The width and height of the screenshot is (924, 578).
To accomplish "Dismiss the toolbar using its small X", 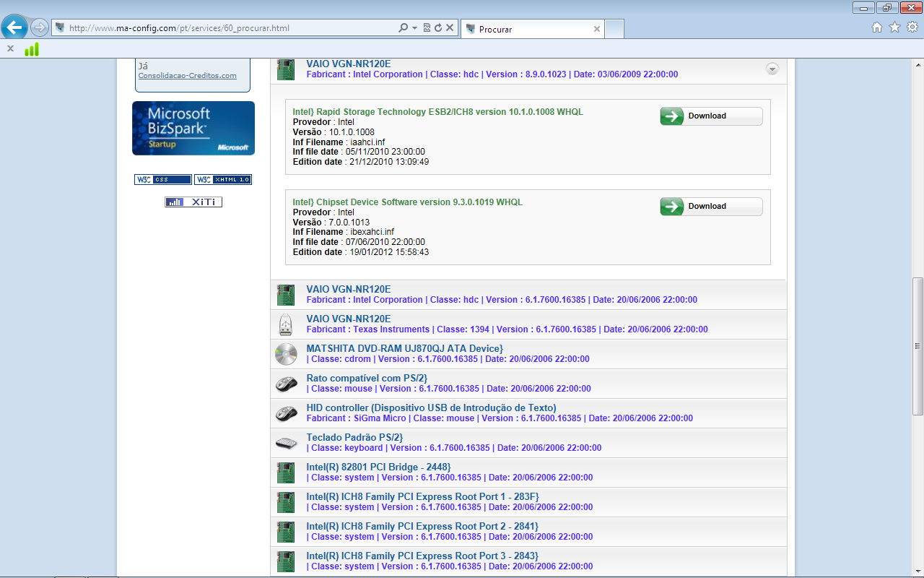I will (x=10, y=48).
